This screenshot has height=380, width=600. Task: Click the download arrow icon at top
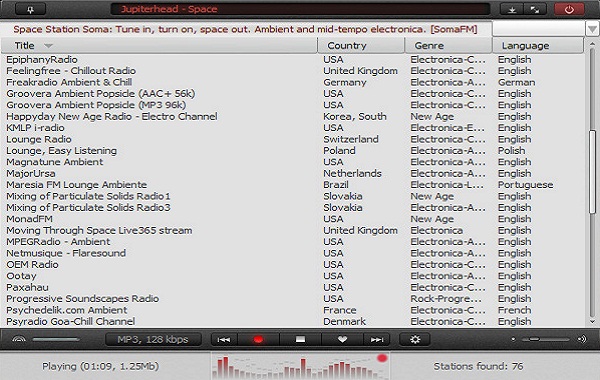[512, 10]
